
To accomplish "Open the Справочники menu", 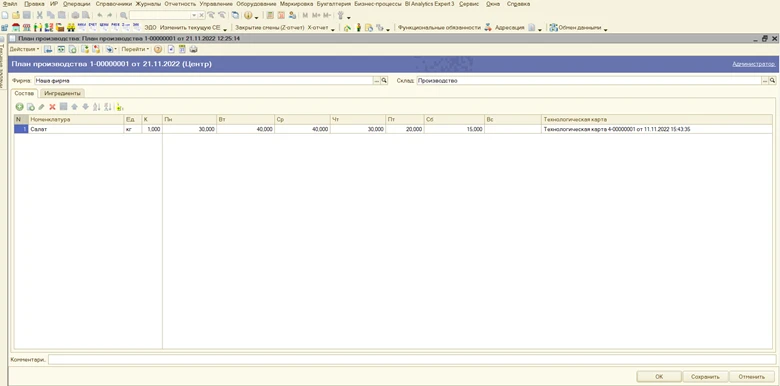I will [113, 4].
